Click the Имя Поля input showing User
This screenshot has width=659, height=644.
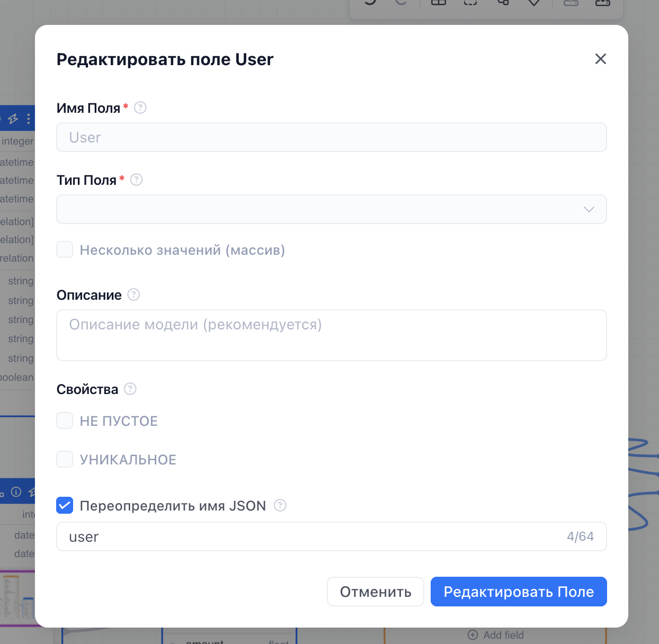click(x=332, y=137)
